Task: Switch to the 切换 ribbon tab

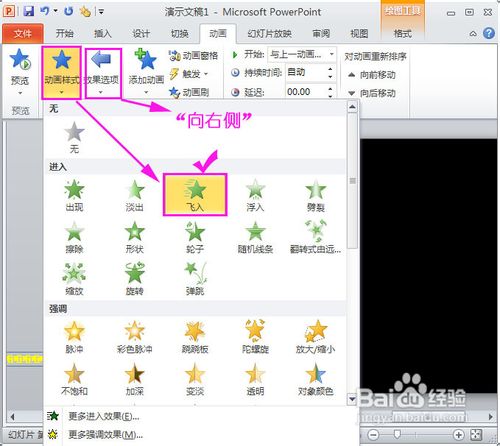Action: pos(180,33)
